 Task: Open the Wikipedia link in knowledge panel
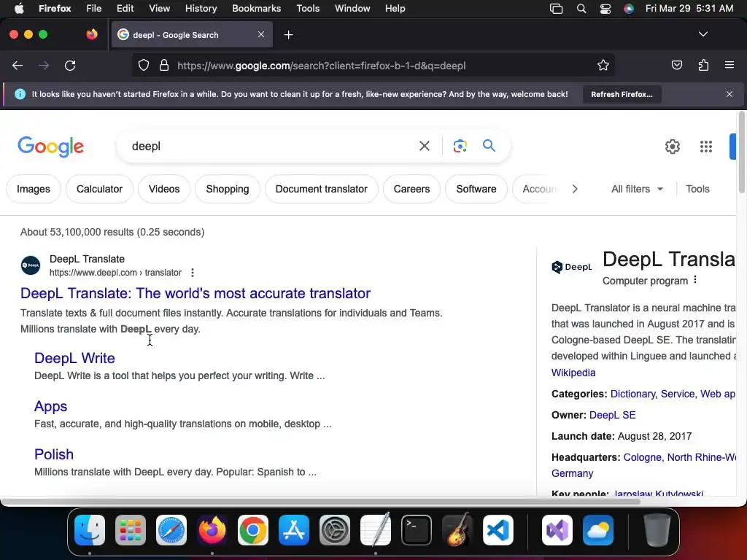click(x=573, y=373)
